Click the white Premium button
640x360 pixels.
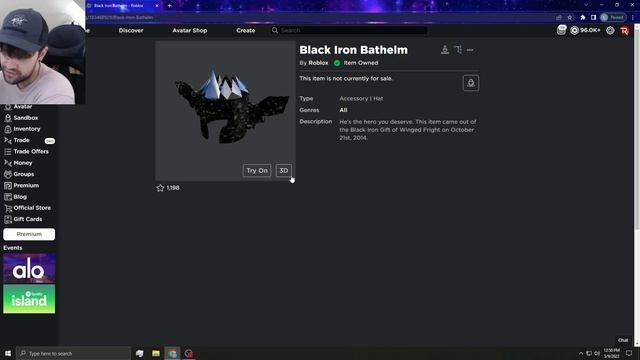29,234
